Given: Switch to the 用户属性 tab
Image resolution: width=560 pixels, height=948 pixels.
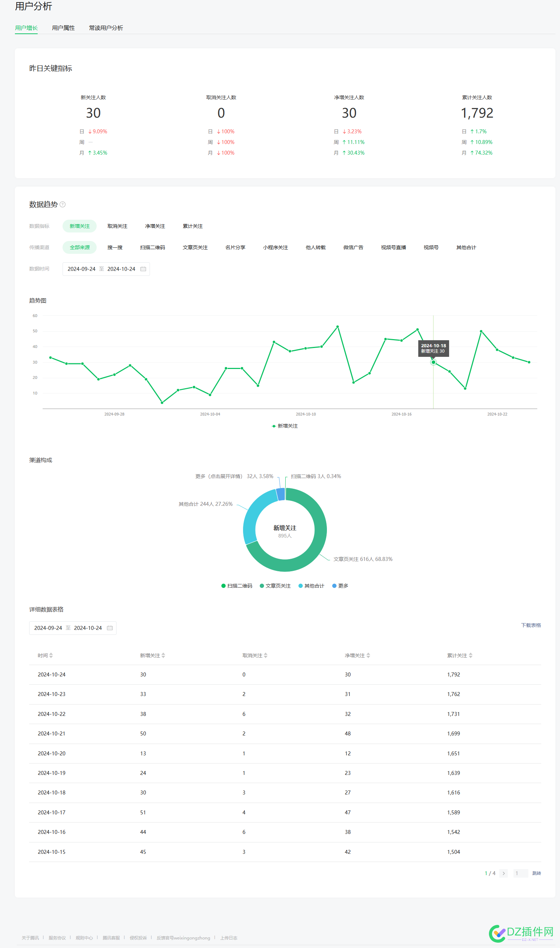Looking at the screenshot, I should [x=63, y=28].
